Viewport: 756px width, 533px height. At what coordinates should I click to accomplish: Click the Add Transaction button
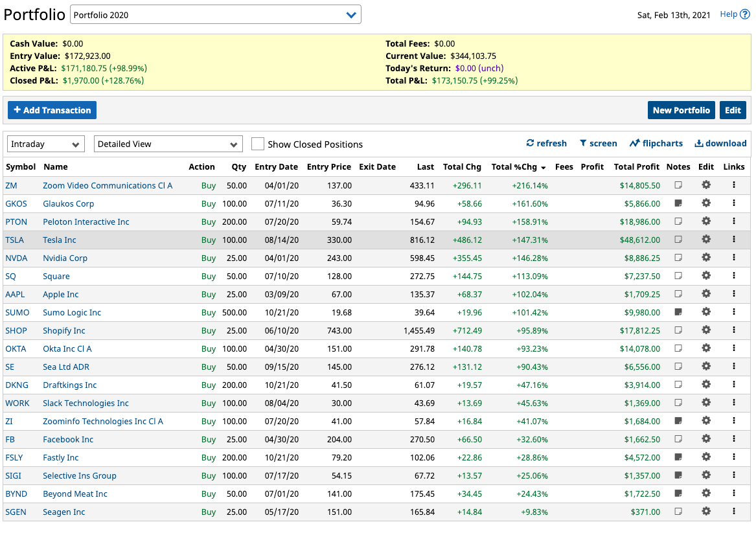click(x=52, y=110)
